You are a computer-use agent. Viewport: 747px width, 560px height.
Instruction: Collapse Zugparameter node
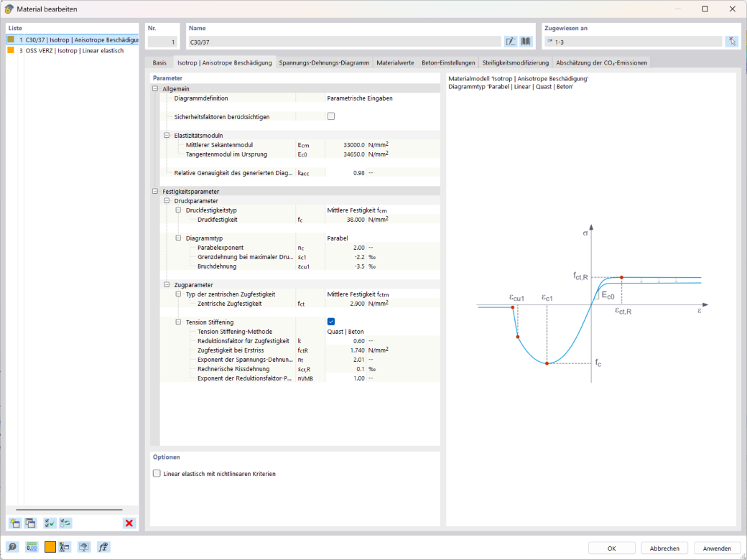[167, 285]
